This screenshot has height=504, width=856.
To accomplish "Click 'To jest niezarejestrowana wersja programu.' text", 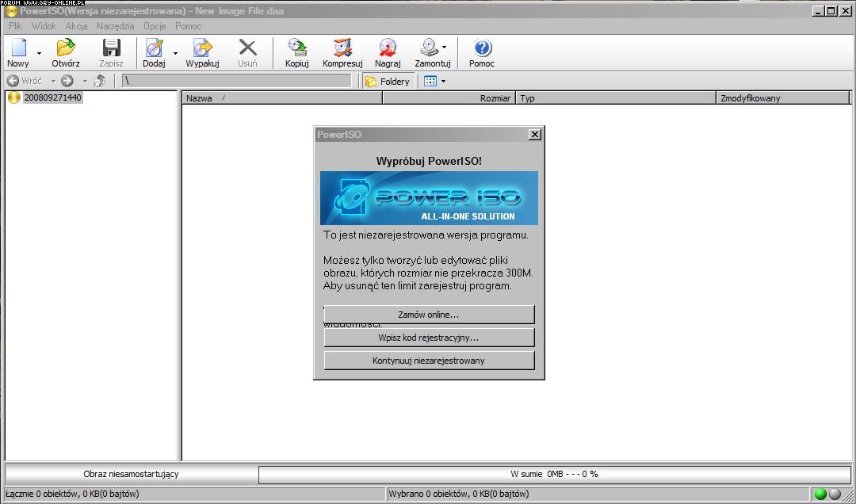I will (x=426, y=235).
